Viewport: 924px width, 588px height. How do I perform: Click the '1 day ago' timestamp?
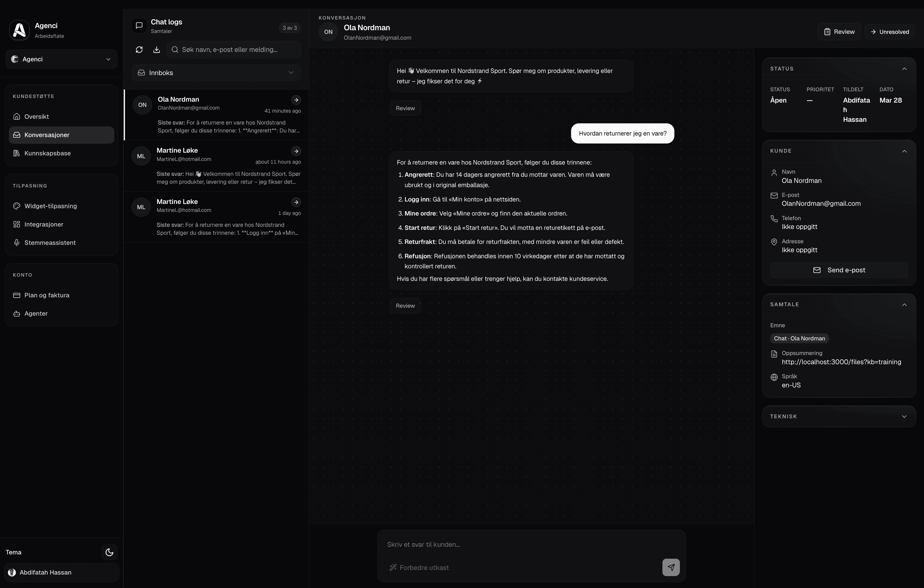coord(289,213)
